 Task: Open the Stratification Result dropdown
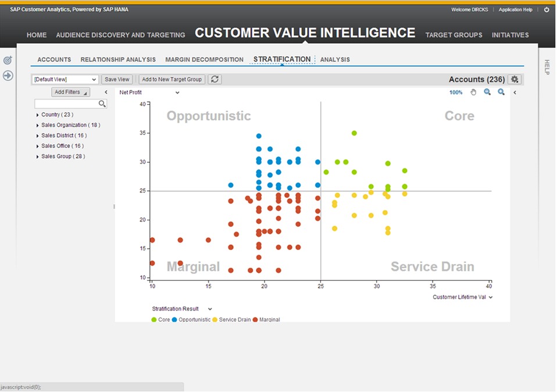point(182,309)
